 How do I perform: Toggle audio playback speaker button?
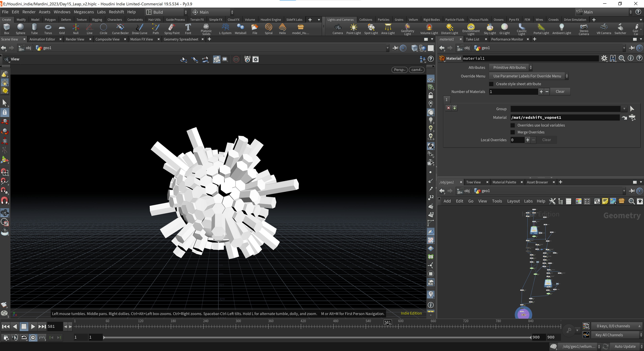(15, 337)
